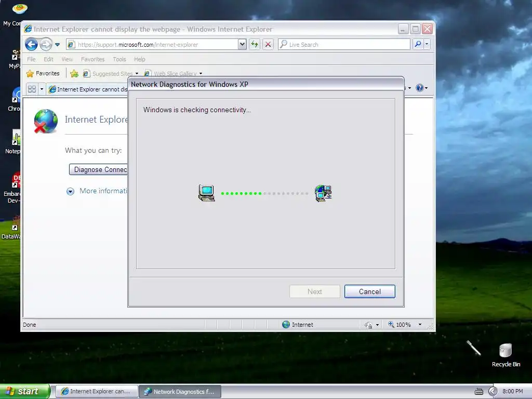
Task: Minimize the Internet Explorer window
Action: [403, 29]
